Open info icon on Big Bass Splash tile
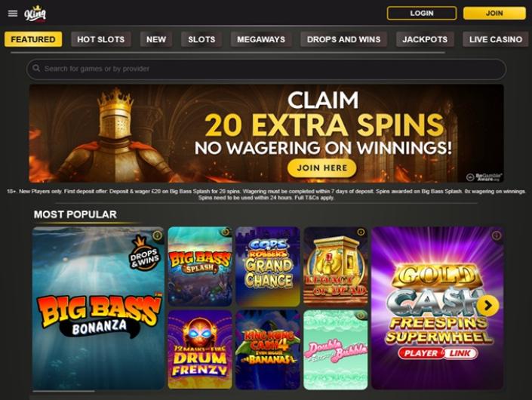Image resolution: width=532 pixels, height=400 pixels. click(x=226, y=232)
